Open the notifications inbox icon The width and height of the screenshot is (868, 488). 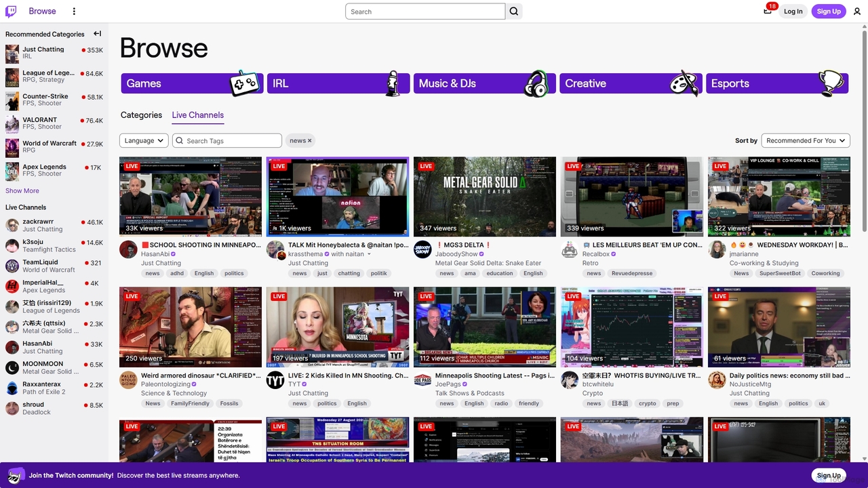[x=768, y=11]
